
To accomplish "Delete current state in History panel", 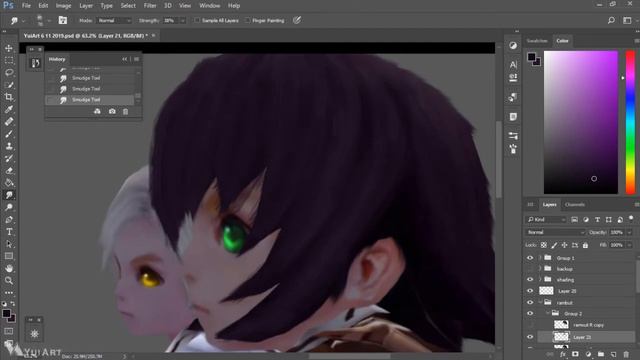I will point(126,111).
